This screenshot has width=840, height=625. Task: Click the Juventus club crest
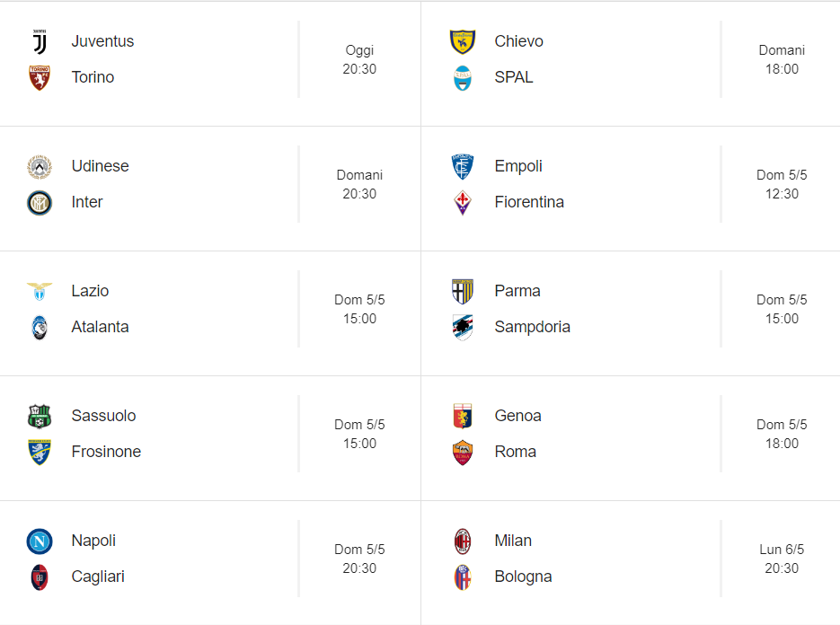point(40,42)
